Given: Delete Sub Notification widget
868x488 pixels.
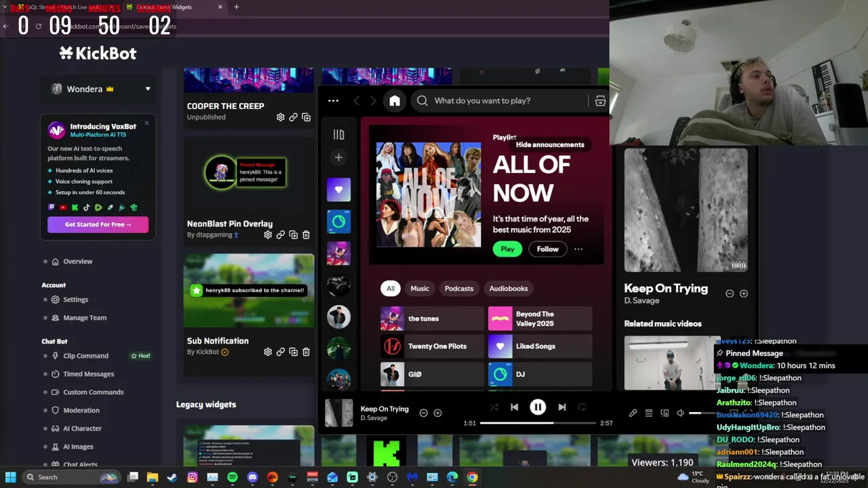Looking at the screenshot, I should 306,352.
